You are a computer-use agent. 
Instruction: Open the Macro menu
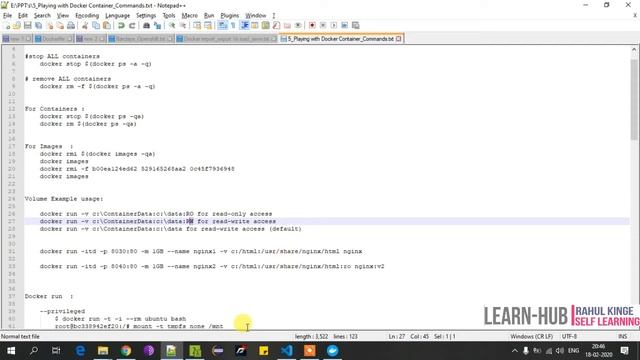coord(190,16)
